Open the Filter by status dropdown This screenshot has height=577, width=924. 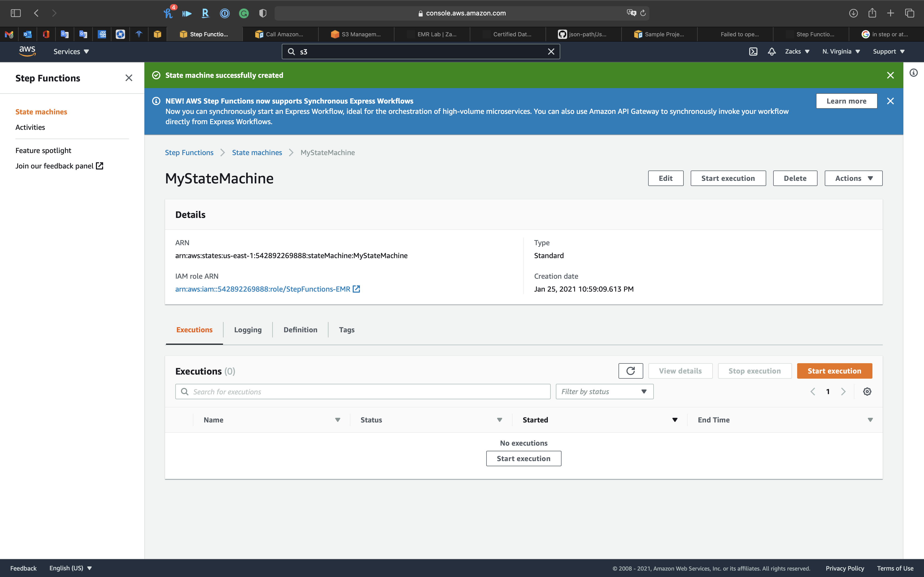pyautogui.click(x=604, y=392)
